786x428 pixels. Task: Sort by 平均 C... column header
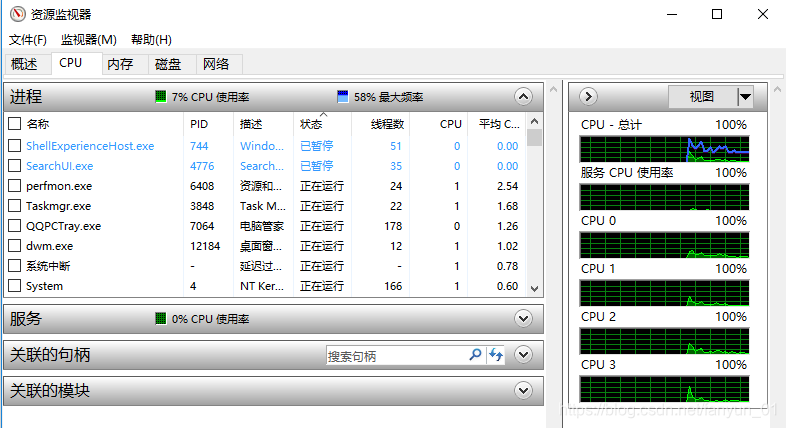point(499,124)
